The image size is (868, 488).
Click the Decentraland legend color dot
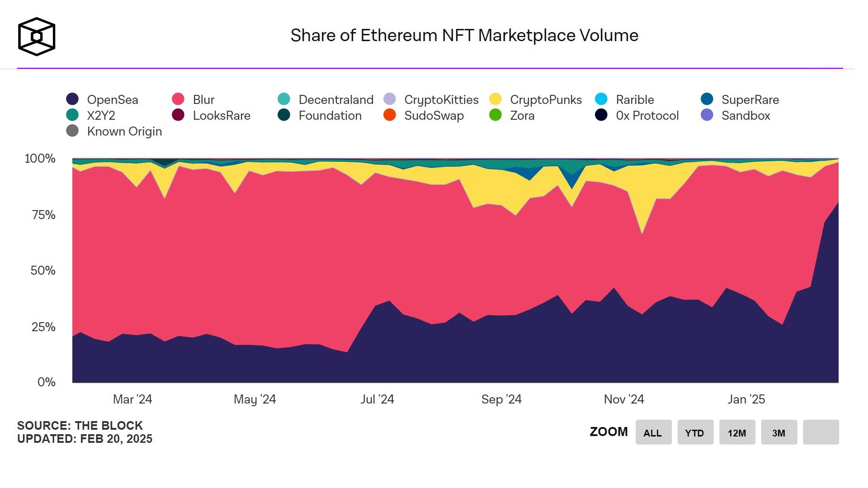click(284, 99)
